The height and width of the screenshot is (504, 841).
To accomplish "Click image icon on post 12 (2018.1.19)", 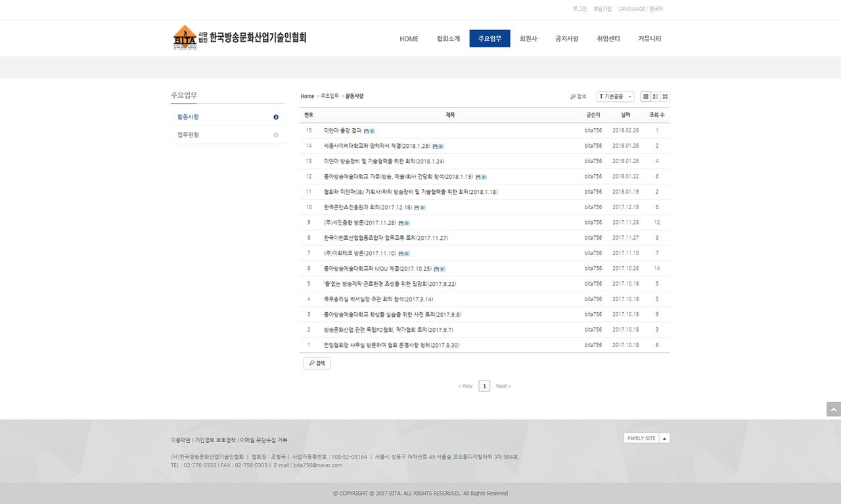I will pos(484,177).
